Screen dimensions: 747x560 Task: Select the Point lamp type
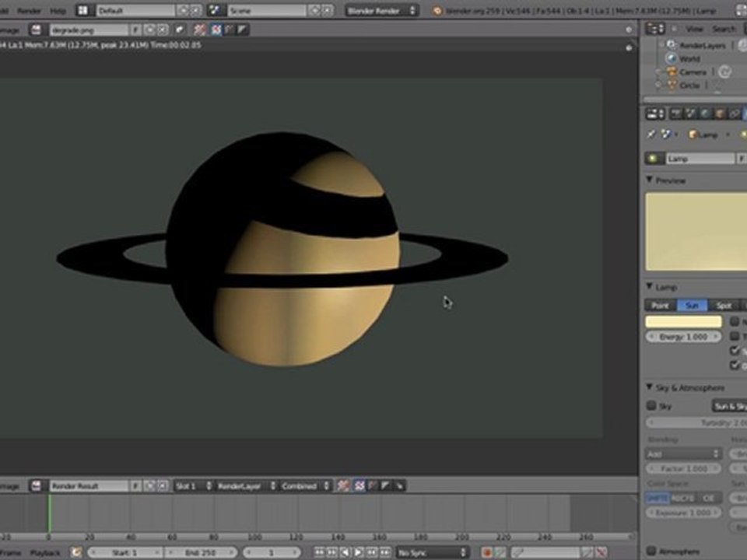661,305
